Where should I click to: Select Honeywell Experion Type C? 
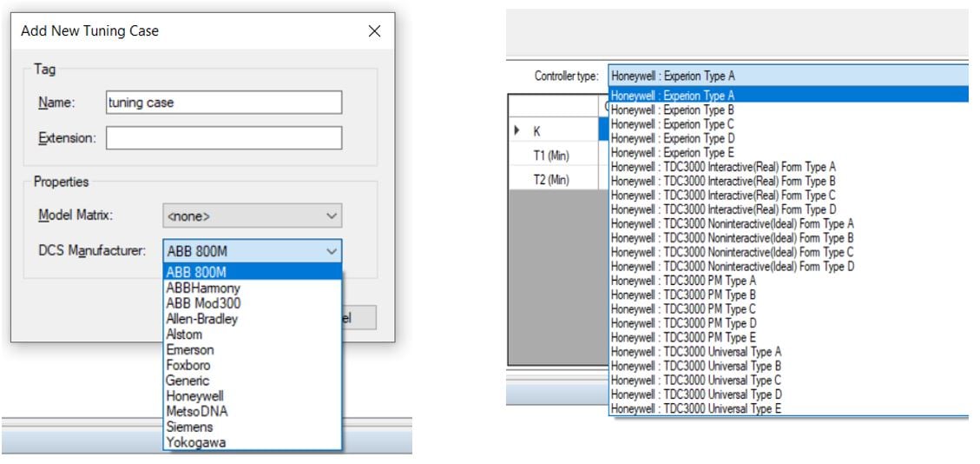coord(673,124)
